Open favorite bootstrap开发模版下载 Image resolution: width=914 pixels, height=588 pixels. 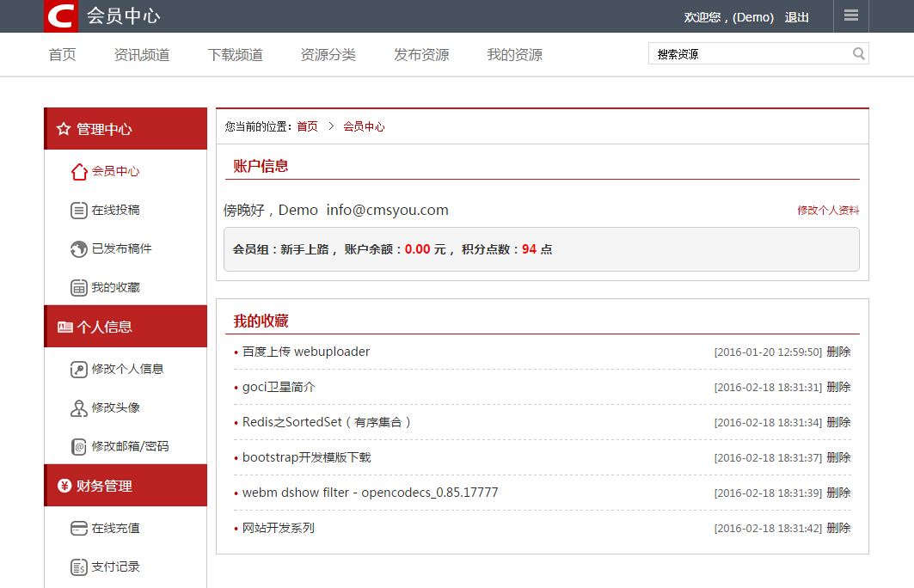pos(307,457)
